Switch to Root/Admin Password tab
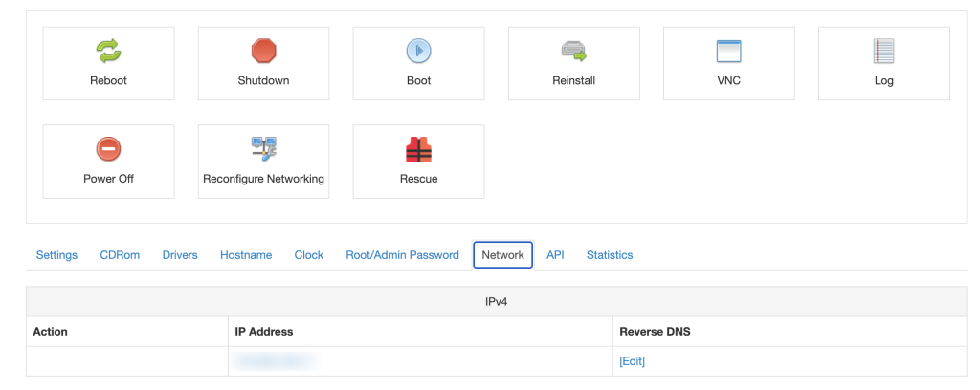This screenshot has width=980, height=390. tap(403, 255)
